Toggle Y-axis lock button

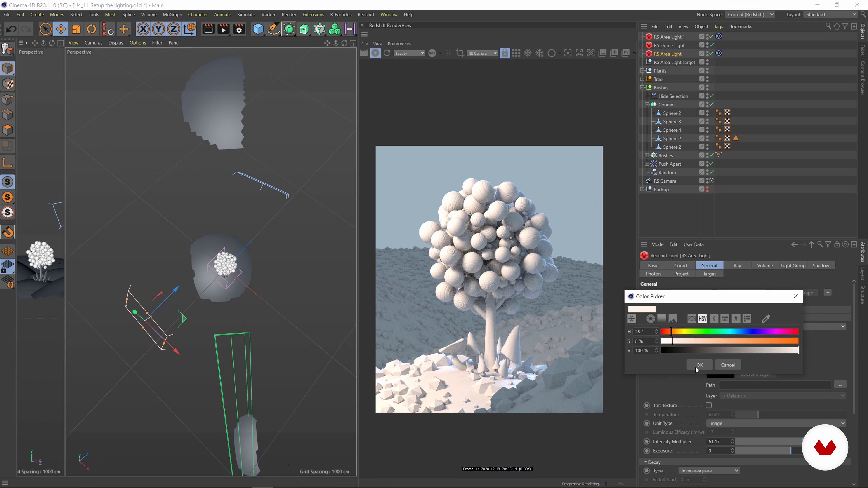point(158,29)
